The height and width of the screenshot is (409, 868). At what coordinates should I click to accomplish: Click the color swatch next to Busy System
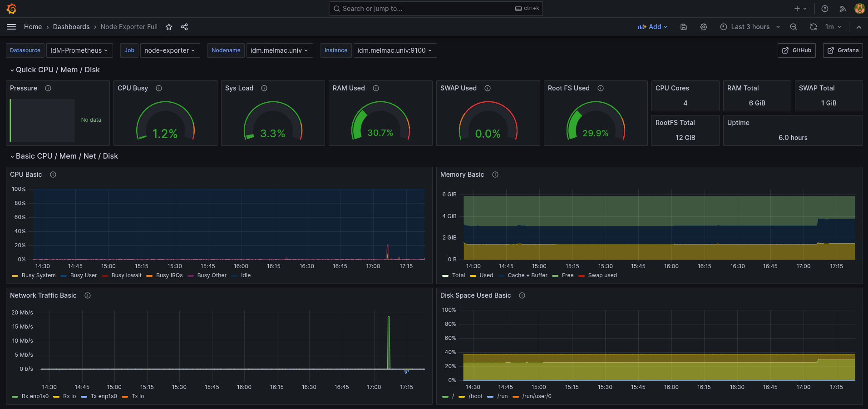14,275
